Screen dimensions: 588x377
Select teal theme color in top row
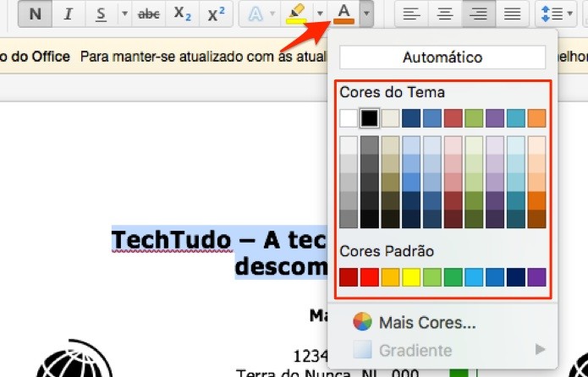coord(515,118)
